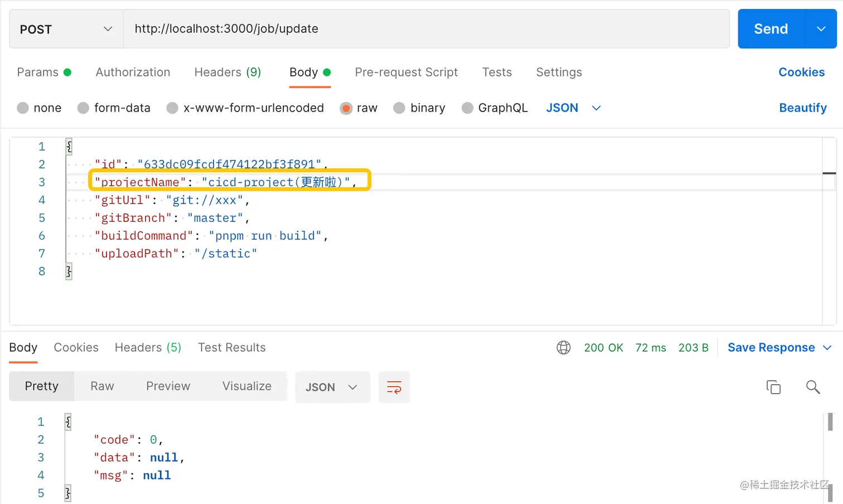Select x-www-form-urlencoded radio button
Viewport: 843px width, 504px height.
172,108
